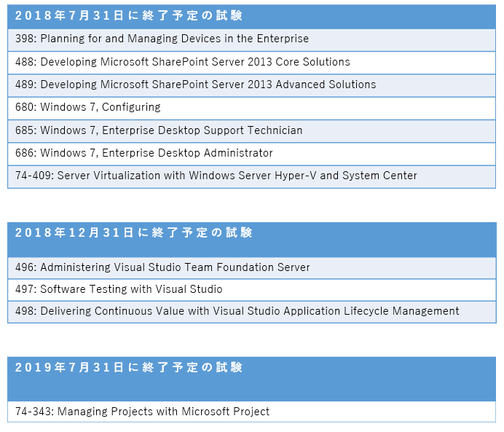The image size is (504, 432).
Task: Click row 398: Planning for and Managing Devices
Action: (252, 40)
